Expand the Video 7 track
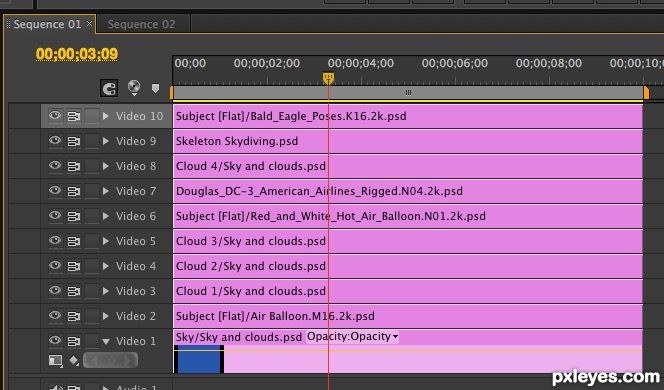Image resolution: width=664 pixels, height=390 pixels. pos(106,191)
